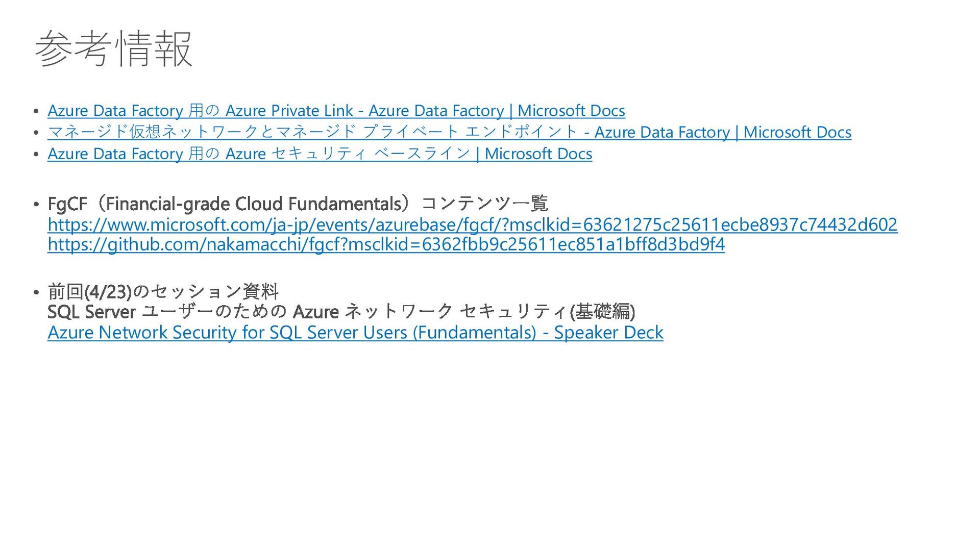Viewport: 980px width, 551px height.
Task: Click the 参考情報 slide title
Action: 114,48
